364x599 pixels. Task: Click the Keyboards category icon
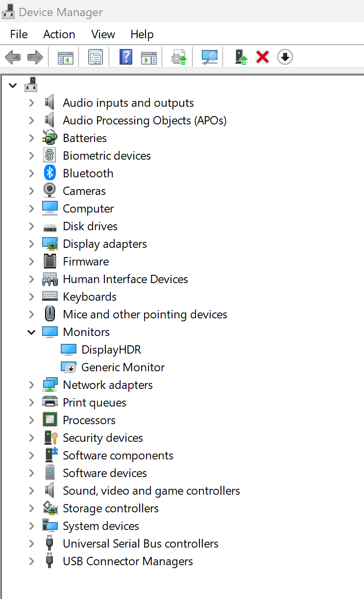[50, 296]
